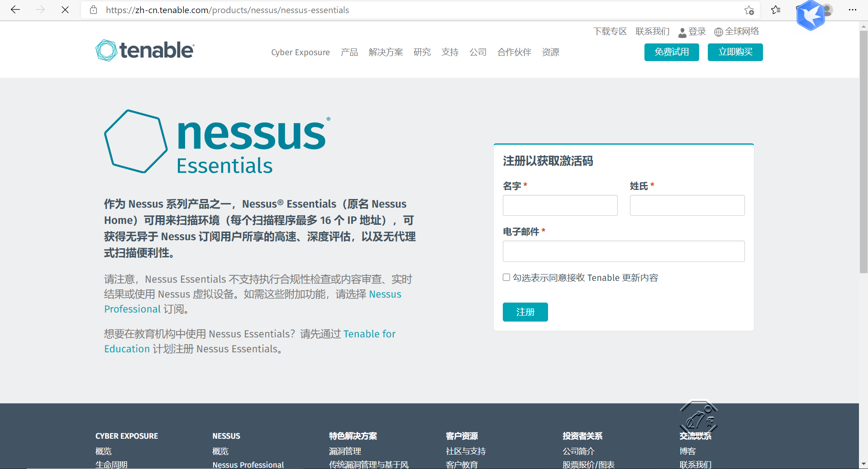Screen dimensions: 868x469
Task: Open 解决方案 solutions menu
Action: tap(386, 52)
